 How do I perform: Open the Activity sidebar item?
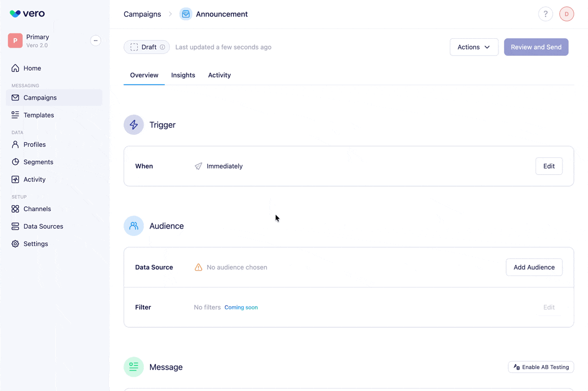(16, 179)
